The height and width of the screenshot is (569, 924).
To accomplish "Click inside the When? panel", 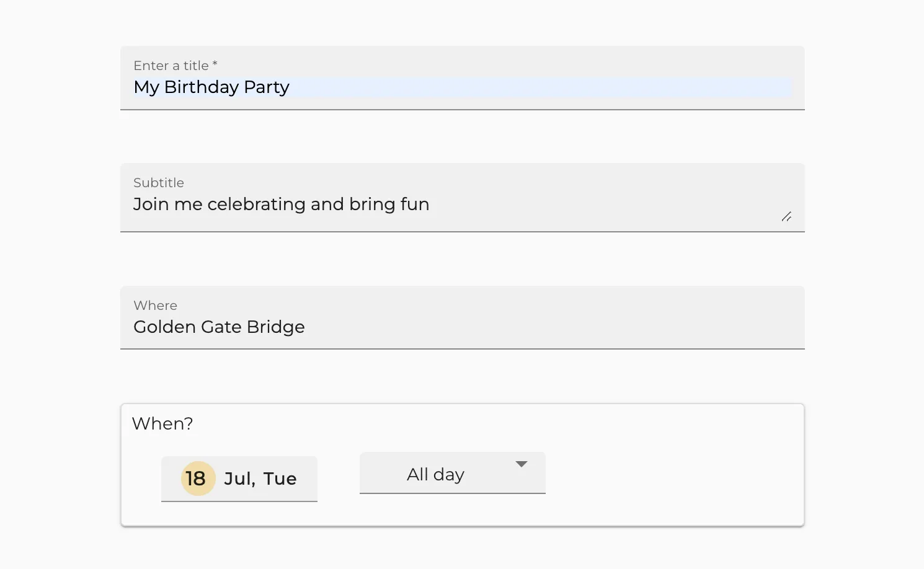I will click(x=651, y=465).
